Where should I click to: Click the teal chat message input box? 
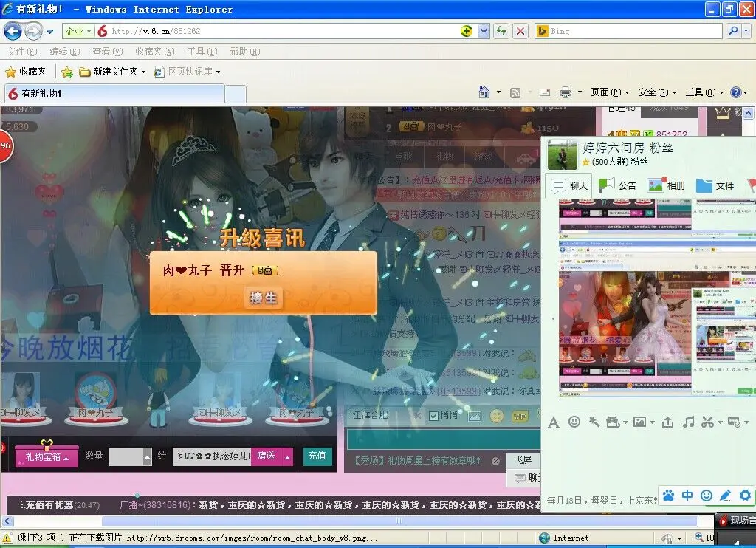(x=443, y=439)
